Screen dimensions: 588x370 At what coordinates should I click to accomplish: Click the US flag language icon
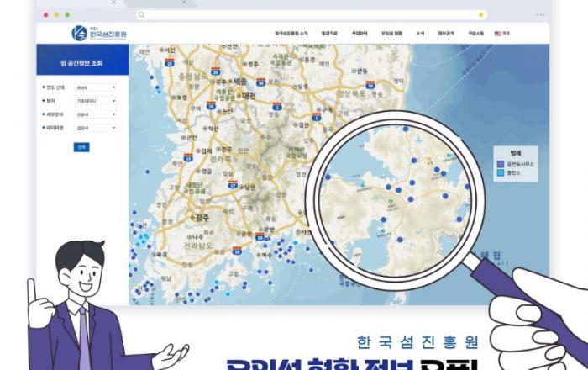[x=497, y=34]
